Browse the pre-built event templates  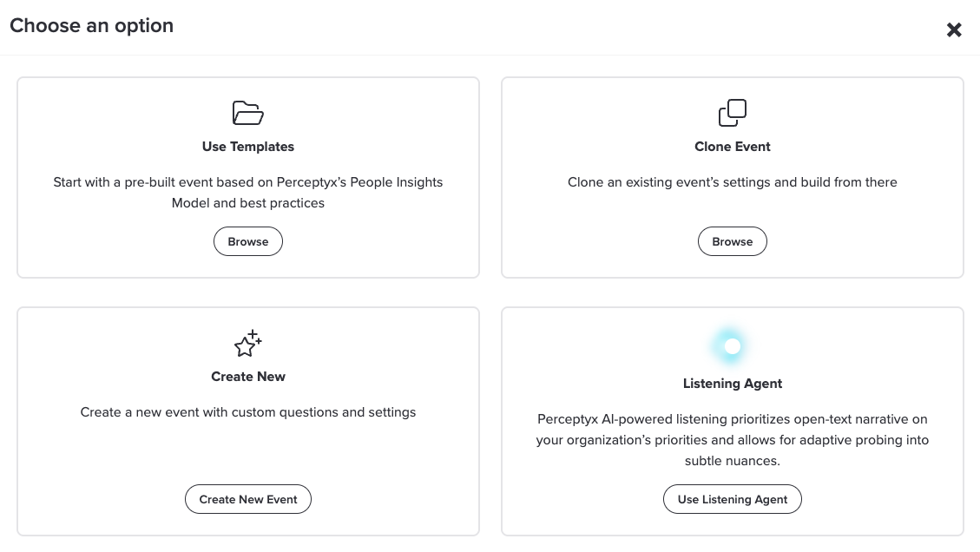pos(248,241)
